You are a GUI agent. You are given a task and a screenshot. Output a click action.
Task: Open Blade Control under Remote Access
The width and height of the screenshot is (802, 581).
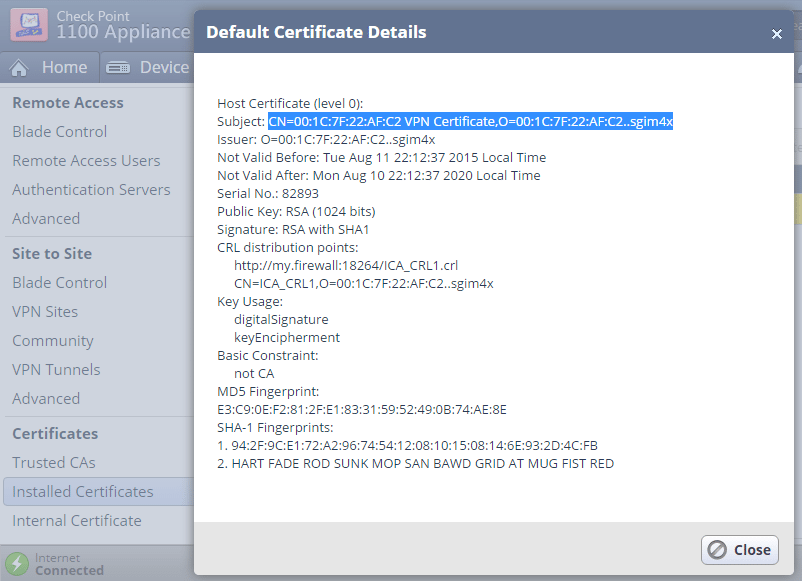point(60,132)
